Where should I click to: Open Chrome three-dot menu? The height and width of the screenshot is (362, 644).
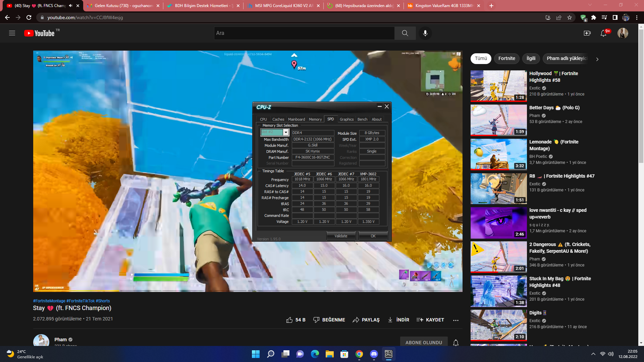click(637, 17)
